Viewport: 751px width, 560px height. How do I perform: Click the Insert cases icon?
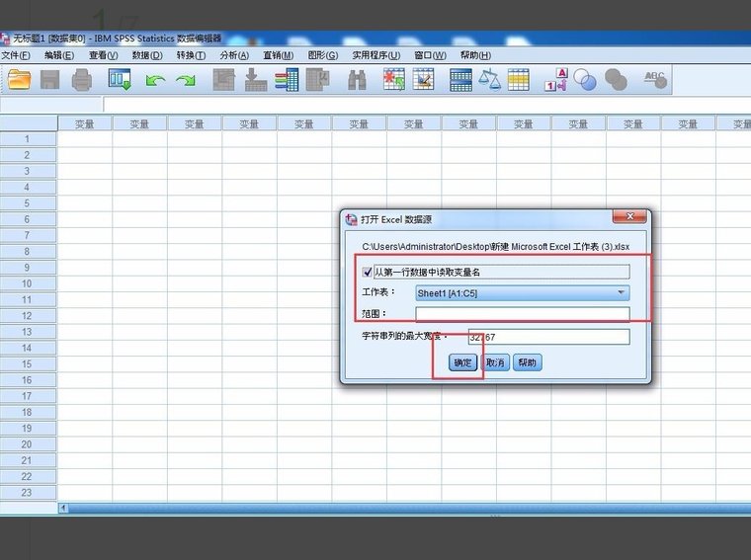pyautogui.click(x=394, y=79)
